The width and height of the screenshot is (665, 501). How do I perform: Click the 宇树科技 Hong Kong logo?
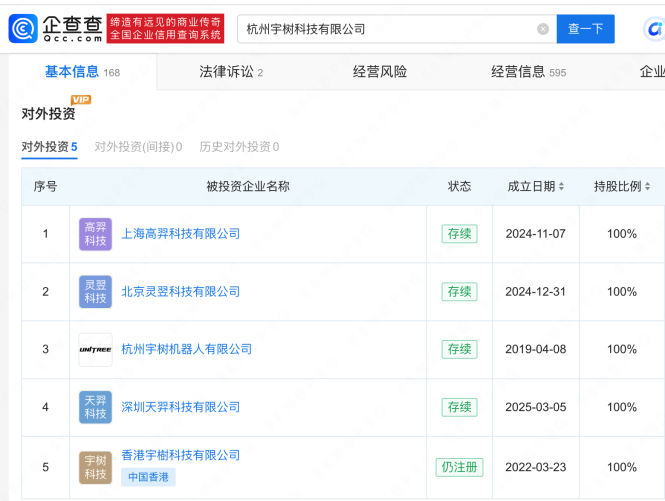95,467
